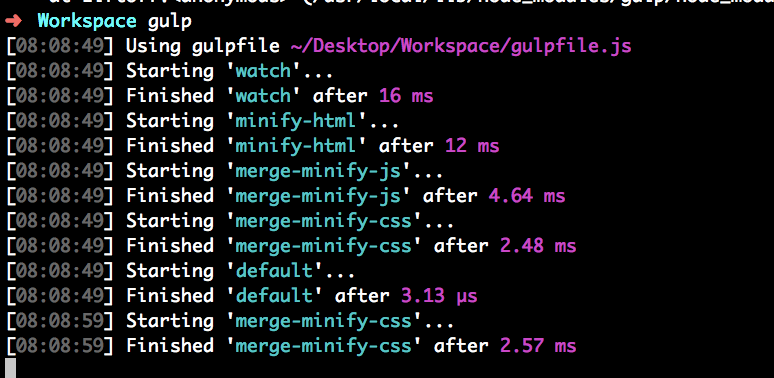Click 'default' in the Starting line
This screenshot has width=774, height=378.
click(274, 271)
